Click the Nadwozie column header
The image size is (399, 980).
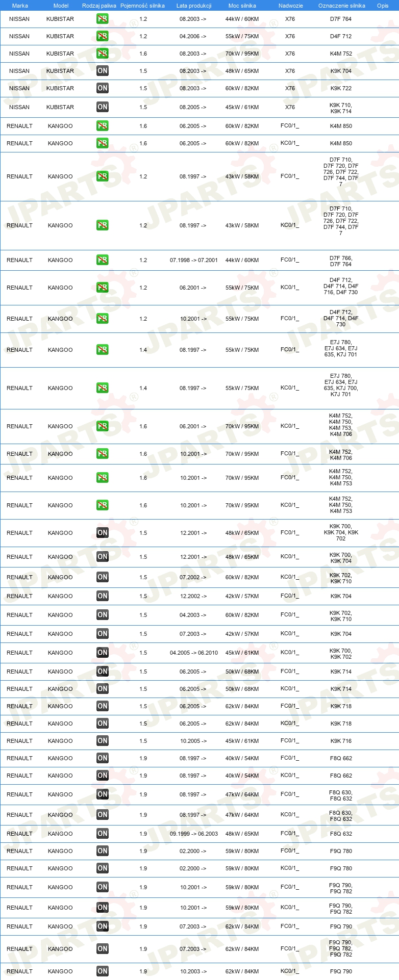click(x=291, y=6)
